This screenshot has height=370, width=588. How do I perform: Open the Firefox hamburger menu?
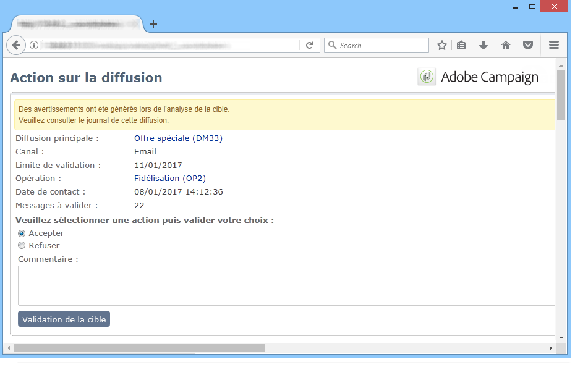[554, 45]
